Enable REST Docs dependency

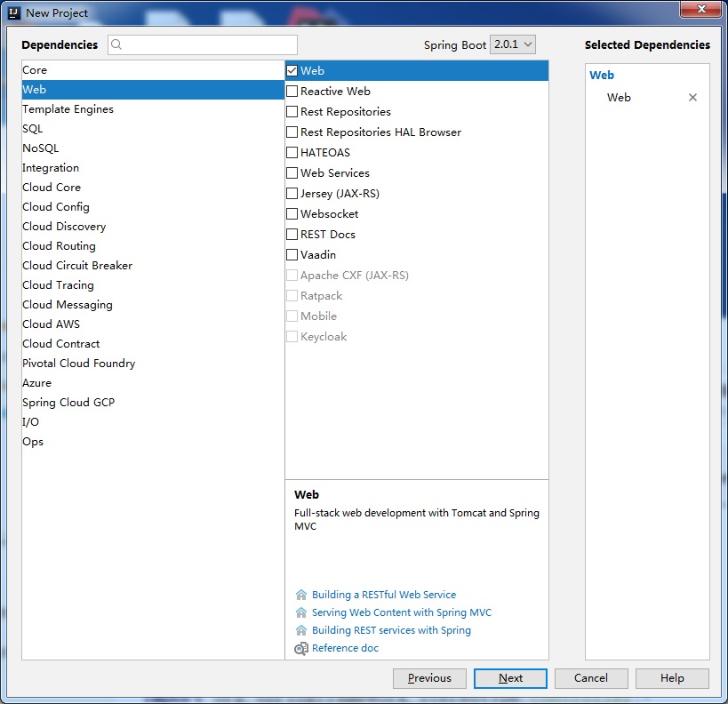point(292,234)
